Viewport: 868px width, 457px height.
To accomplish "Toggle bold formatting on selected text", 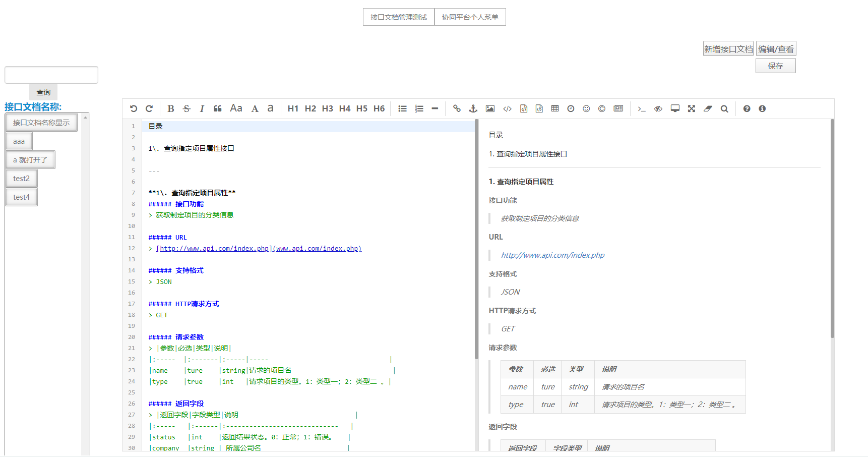I will pyautogui.click(x=170, y=108).
